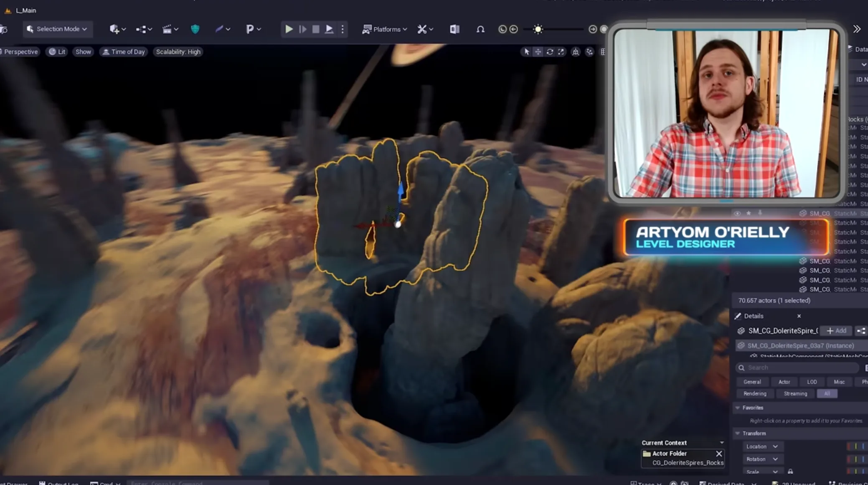The image size is (868, 485).
Task: Select the scale gizmo tool
Action: coord(561,51)
